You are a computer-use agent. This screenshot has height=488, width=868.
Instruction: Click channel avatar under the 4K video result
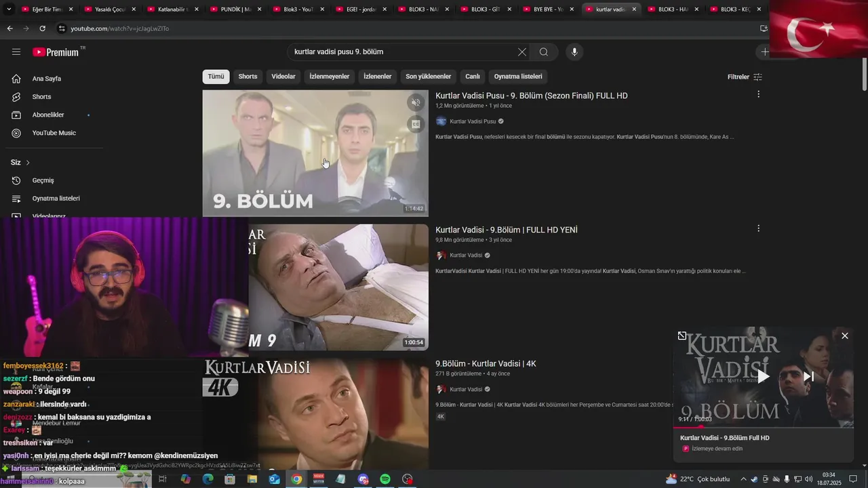441,389
